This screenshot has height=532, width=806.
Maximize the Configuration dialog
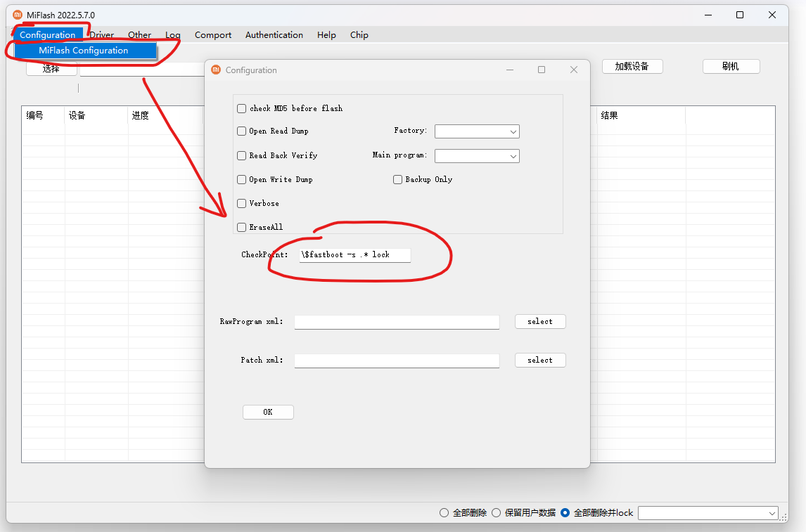pyautogui.click(x=542, y=70)
